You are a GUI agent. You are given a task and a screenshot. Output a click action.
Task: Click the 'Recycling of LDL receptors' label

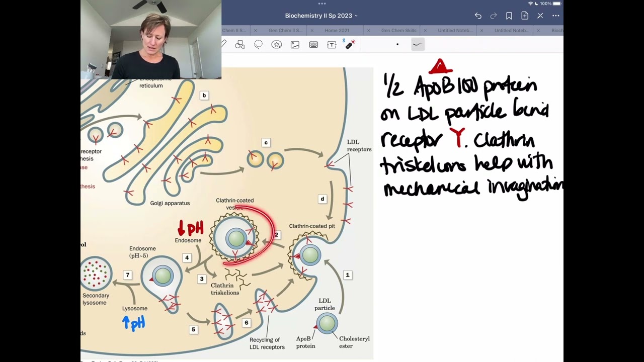pos(267,343)
